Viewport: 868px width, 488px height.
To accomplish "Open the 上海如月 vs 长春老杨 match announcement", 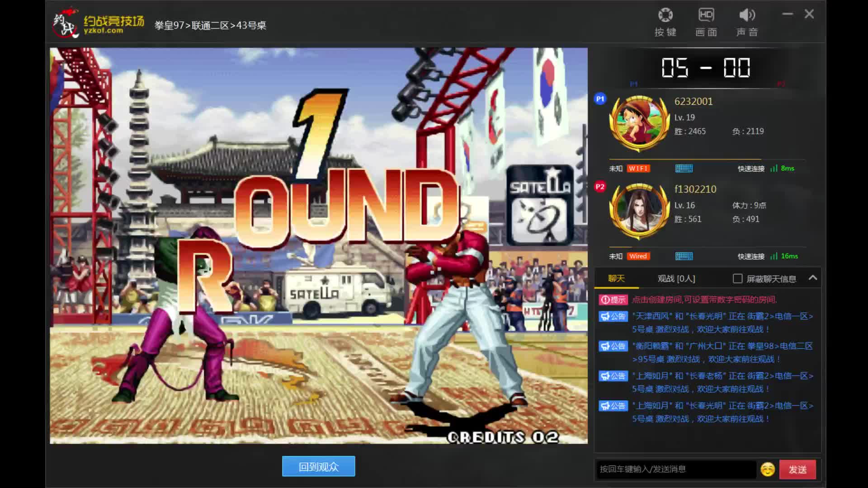I will [x=722, y=382].
